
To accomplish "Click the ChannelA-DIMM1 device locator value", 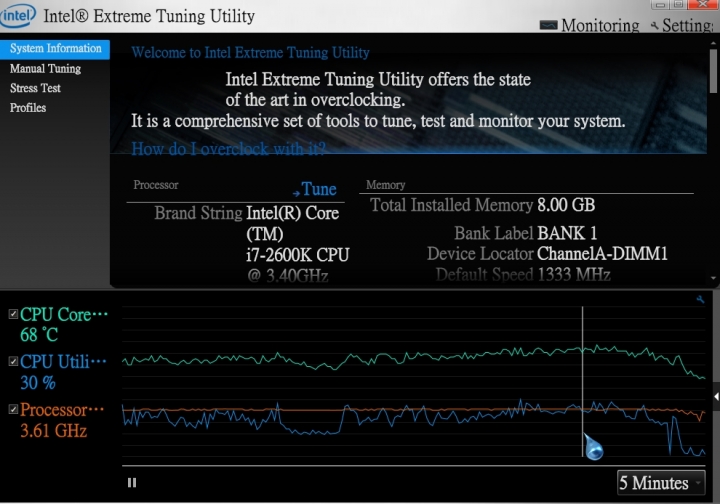I will (x=602, y=253).
